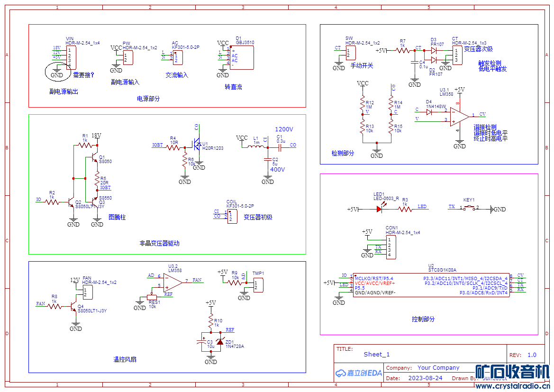Viewport: 554px width, 392px height.
Task: Click the '转直流' label
Action: [x=233, y=87]
